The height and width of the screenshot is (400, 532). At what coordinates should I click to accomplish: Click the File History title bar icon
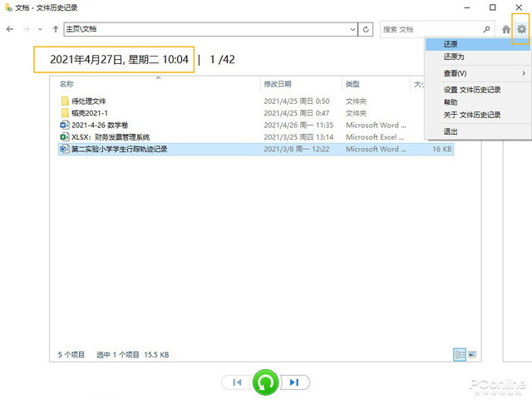pyautogui.click(x=8, y=7)
